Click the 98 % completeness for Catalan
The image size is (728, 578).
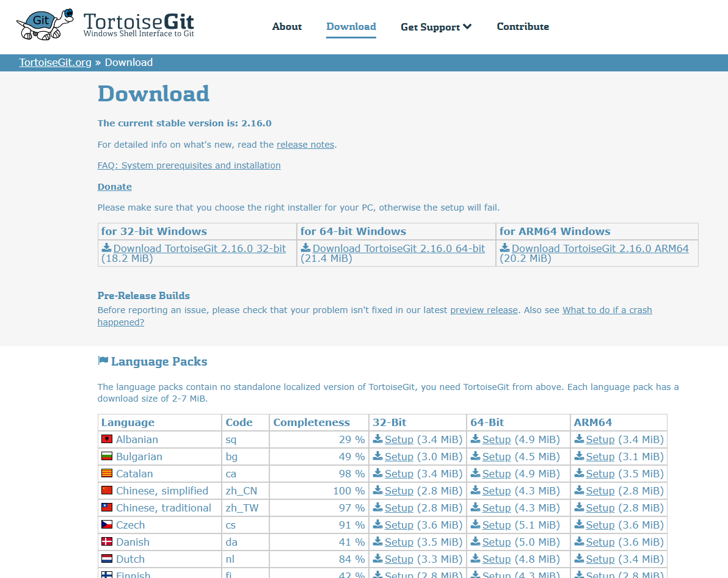point(351,474)
